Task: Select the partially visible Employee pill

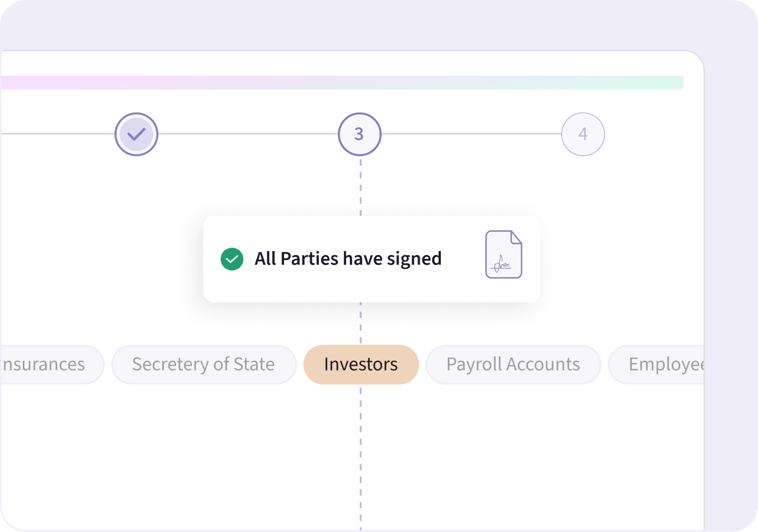Action: (661, 365)
